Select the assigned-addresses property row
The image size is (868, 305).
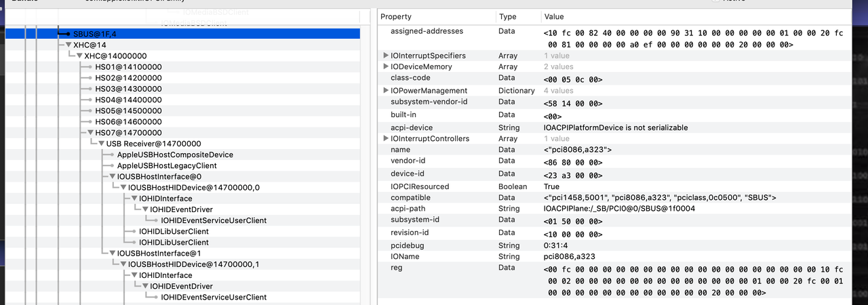614,37
